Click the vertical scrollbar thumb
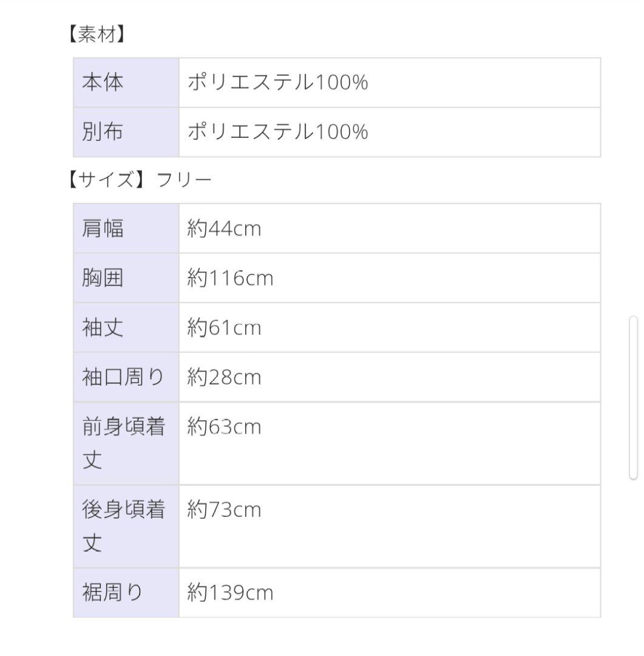This screenshot has height=656, width=644. coord(634,398)
